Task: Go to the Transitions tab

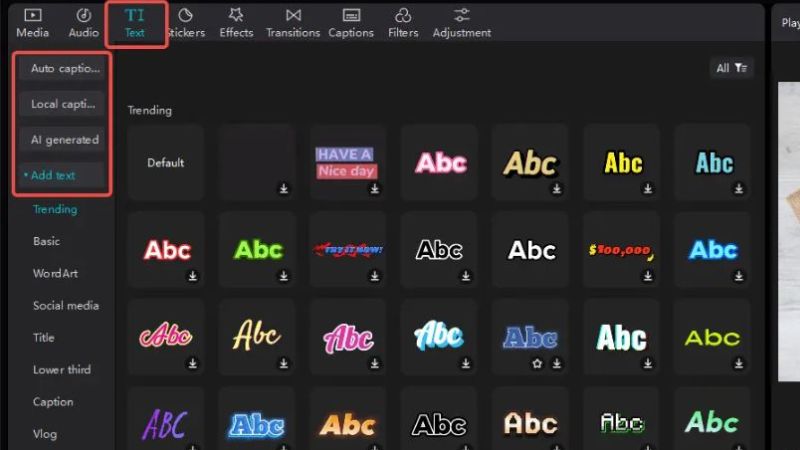Action: pyautogui.click(x=293, y=23)
